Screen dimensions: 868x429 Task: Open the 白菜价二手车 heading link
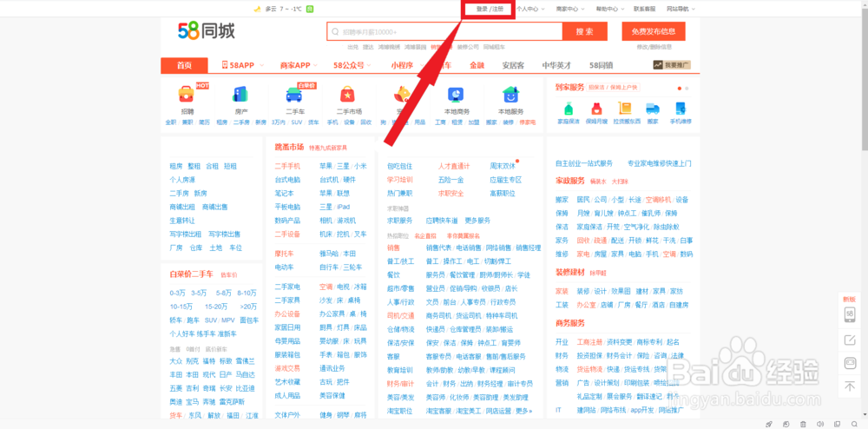click(192, 274)
